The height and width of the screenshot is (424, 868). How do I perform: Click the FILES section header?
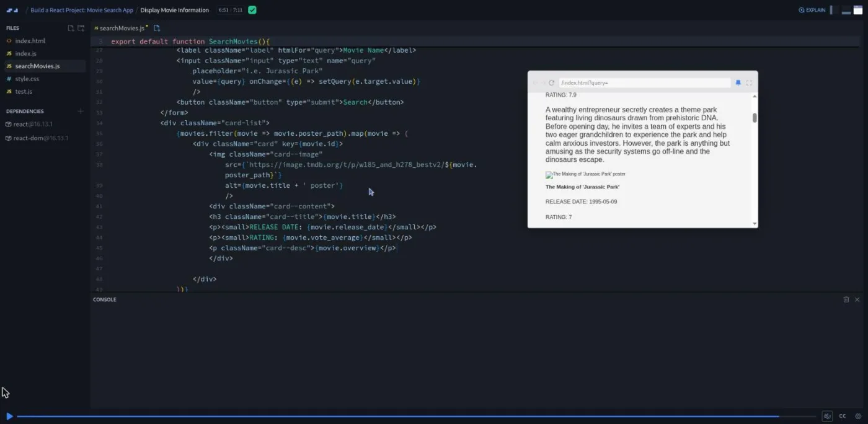[x=12, y=28]
